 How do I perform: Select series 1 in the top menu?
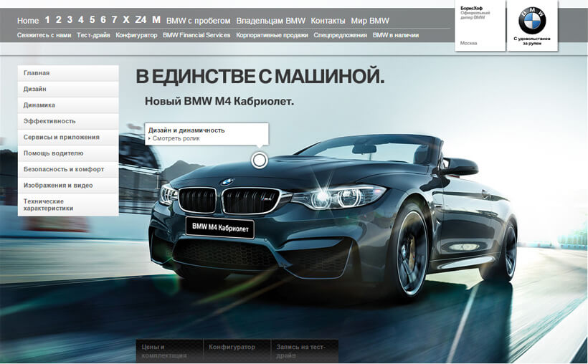point(47,19)
